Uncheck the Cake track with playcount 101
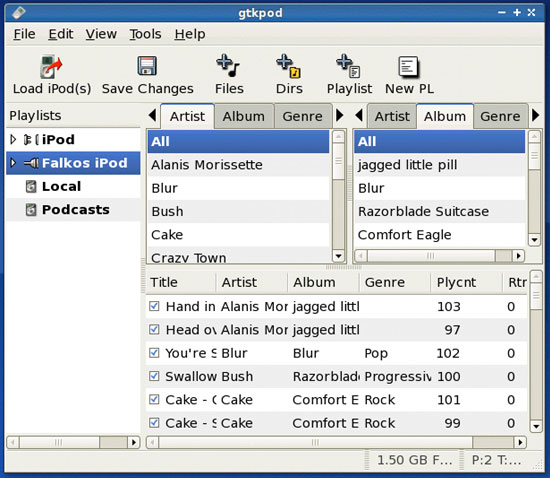This screenshot has width=550, height=478. (154, 399)
